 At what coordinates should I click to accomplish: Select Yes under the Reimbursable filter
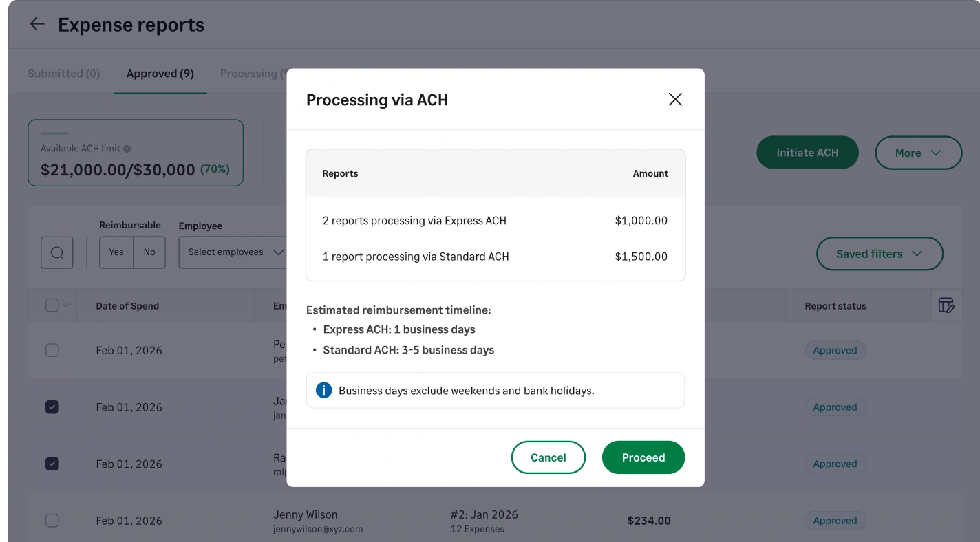pyautogui.click(x=115, y=252)
